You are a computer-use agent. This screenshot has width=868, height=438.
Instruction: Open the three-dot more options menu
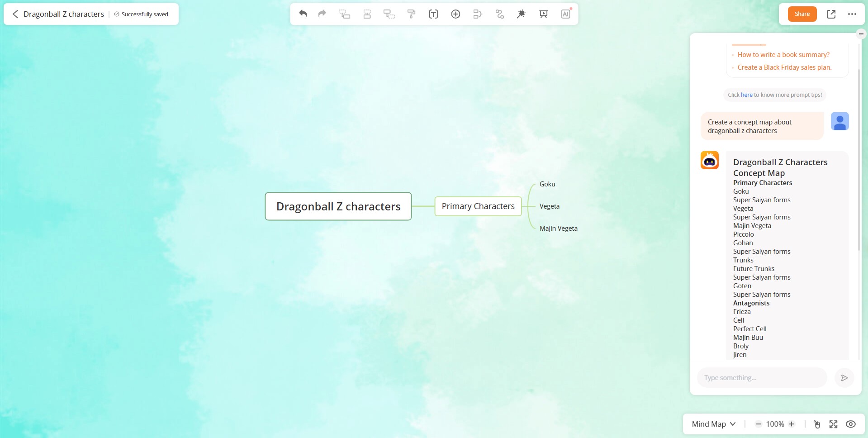tap(852, 14)
